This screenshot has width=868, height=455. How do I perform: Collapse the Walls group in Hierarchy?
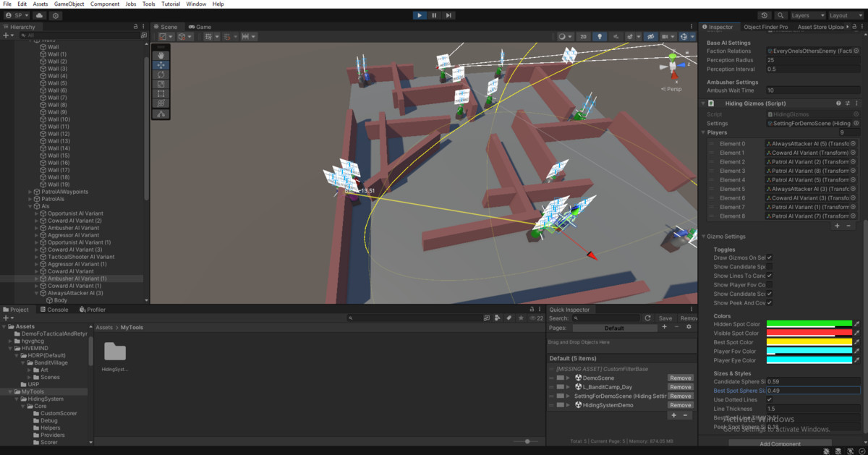point(29,40)
